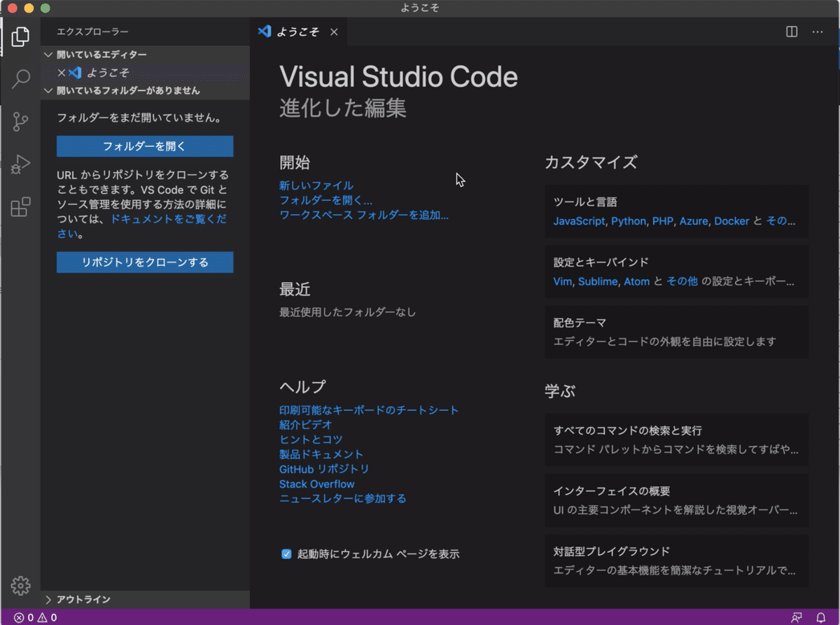Click the Docker tools link
The height and width of the screenshot is (625, 840).
click(732, 221)
